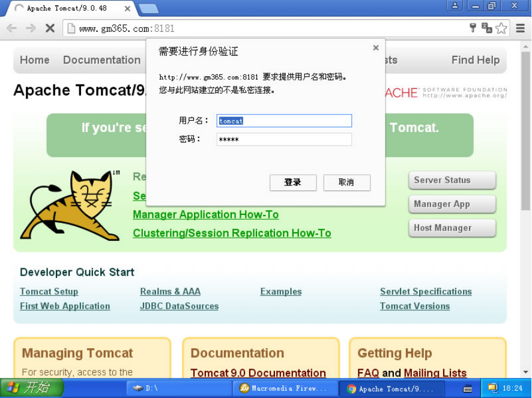Viewport: 532px width, 398px height.
Task: Click Apache Tomcat Chrome taskbar item
Action: coord(391,388)
